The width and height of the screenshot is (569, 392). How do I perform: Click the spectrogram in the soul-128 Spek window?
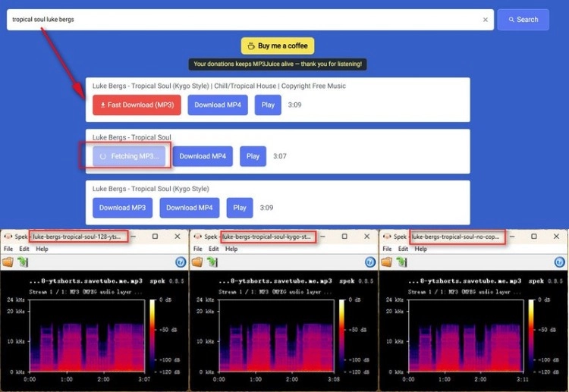87,336
